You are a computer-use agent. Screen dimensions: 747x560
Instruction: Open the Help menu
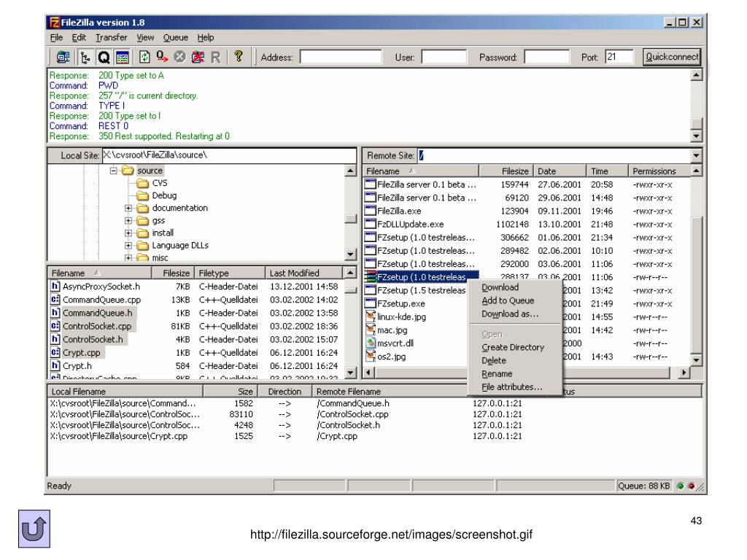(205, 37)
